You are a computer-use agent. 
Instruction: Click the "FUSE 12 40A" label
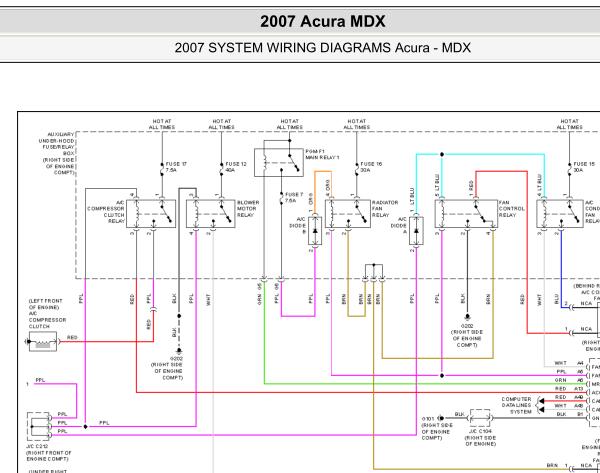pos(236,167)
